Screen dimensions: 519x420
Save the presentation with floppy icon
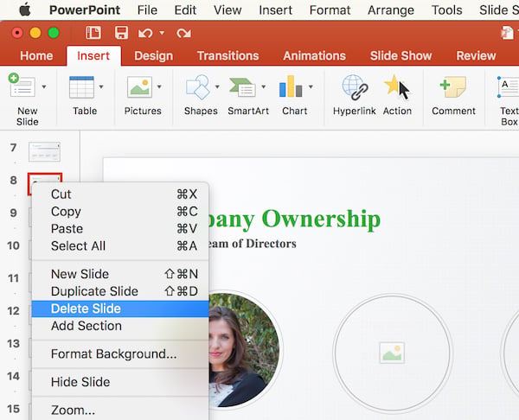[x=121, y=33]
